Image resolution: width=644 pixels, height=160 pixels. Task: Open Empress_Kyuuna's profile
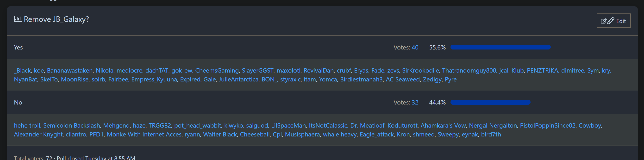point(154,80)
